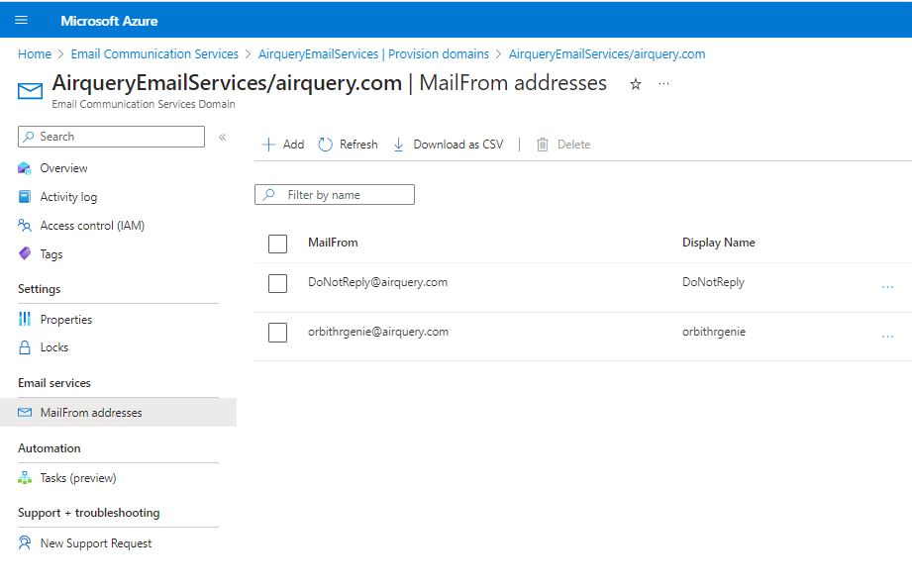Image resolution: width=912 pixels, height=588 pixels.
Task: Focus the Filter by name field
Action: tap(335, 195)
